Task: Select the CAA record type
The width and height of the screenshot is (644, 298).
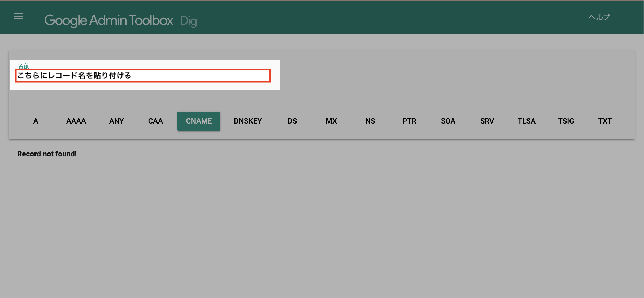Action: pos(155,121)
